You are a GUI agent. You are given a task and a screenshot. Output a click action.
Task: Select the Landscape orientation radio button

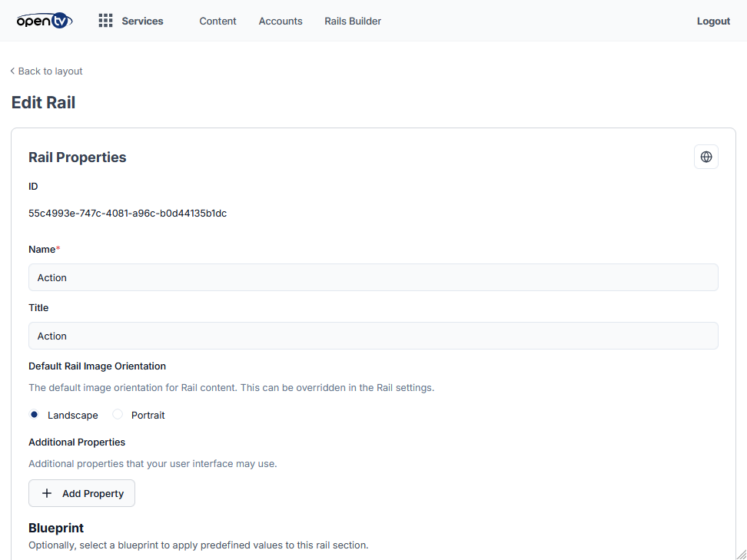[35, 415]
